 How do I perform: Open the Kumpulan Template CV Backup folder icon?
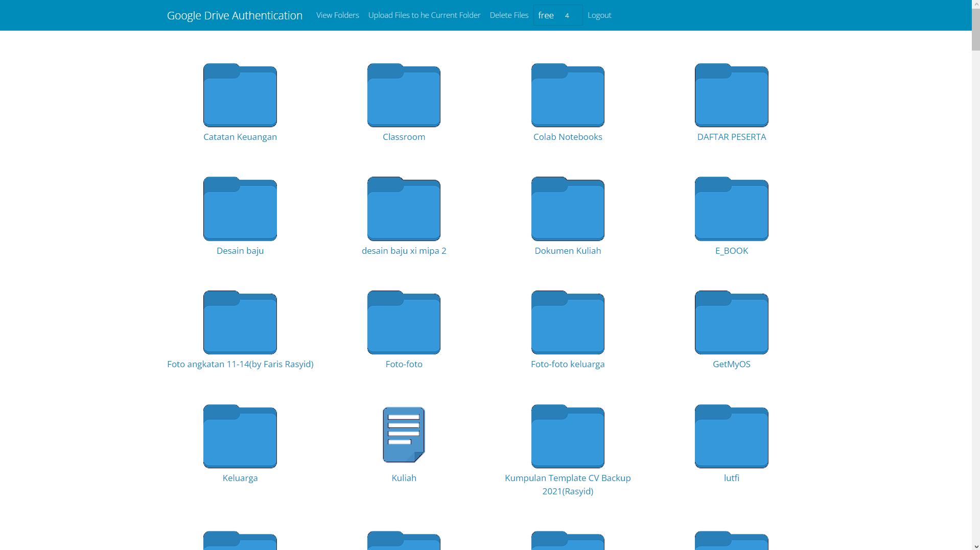coord(568,436)
